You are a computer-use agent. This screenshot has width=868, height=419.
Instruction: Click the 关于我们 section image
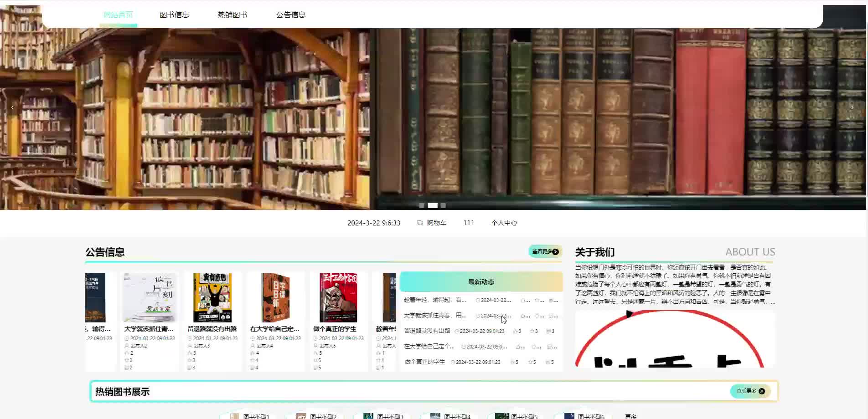pos(675,339)
